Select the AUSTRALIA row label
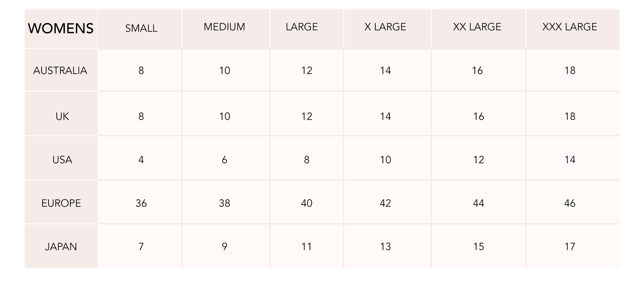644x287 pixels. (x=60, y=70)
